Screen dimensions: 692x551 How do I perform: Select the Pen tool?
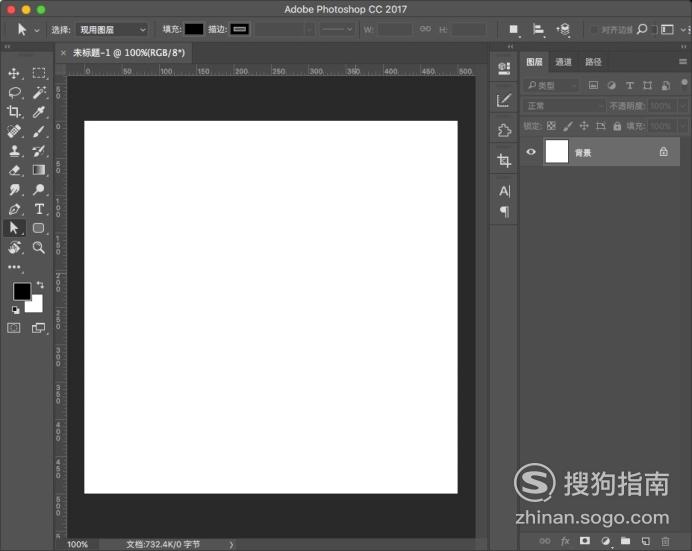(x=14, y=209)
